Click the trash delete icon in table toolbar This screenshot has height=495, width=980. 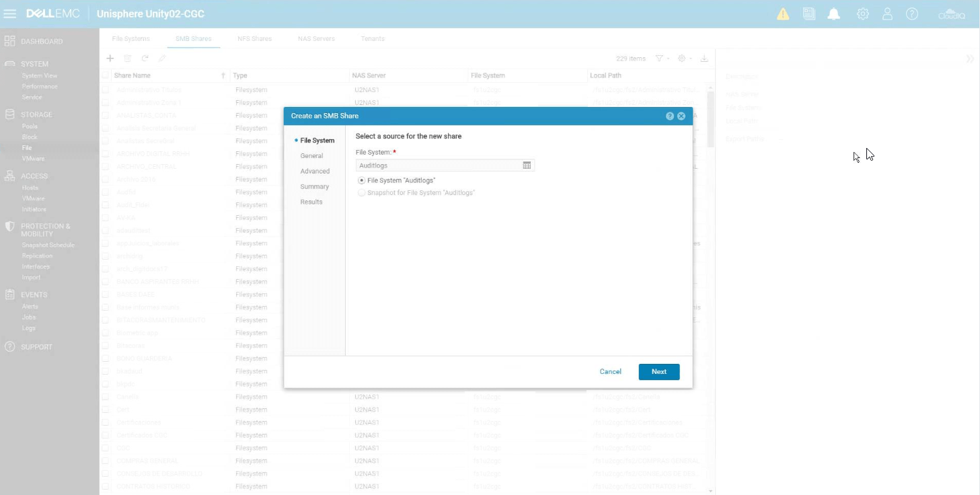(128, 59)
